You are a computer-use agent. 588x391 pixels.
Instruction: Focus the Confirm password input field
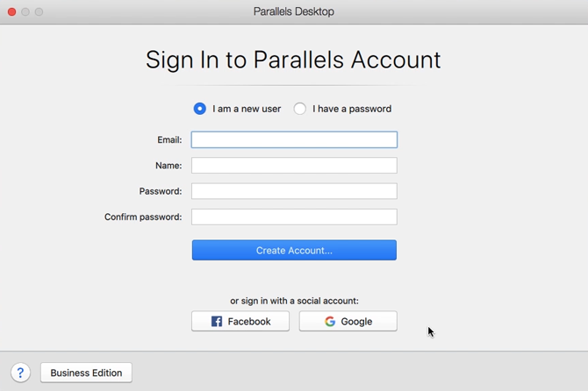(294, 217)
